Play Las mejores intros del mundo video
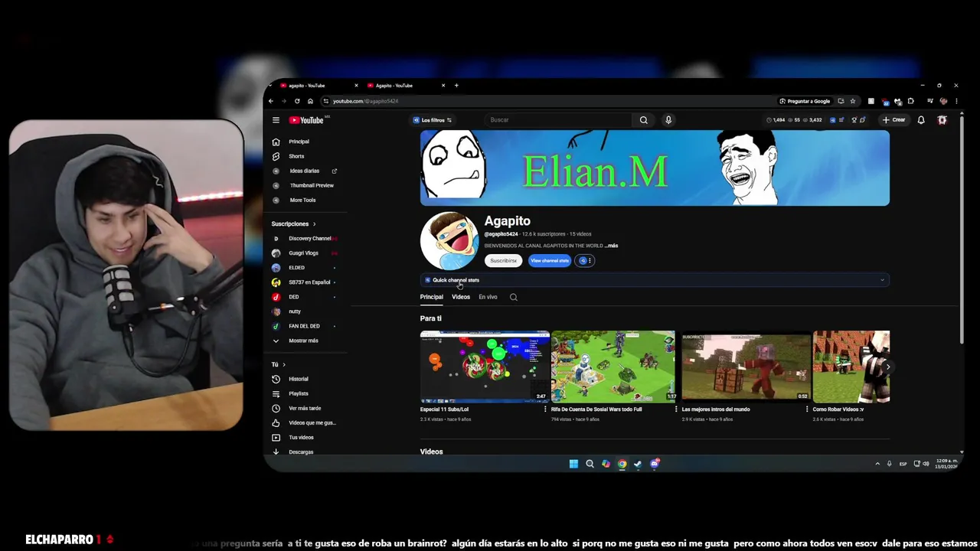Screen dimensions: 980x551 click(745, 367)
